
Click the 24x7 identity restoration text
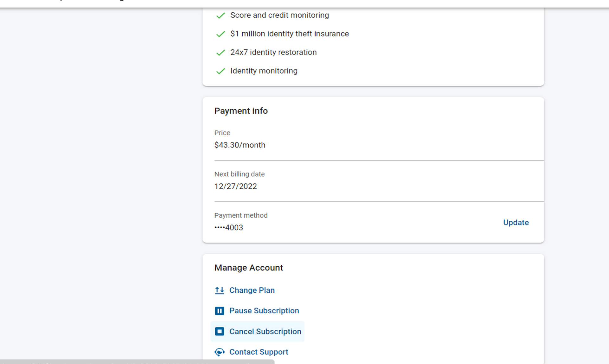click(x=273, y=52)
